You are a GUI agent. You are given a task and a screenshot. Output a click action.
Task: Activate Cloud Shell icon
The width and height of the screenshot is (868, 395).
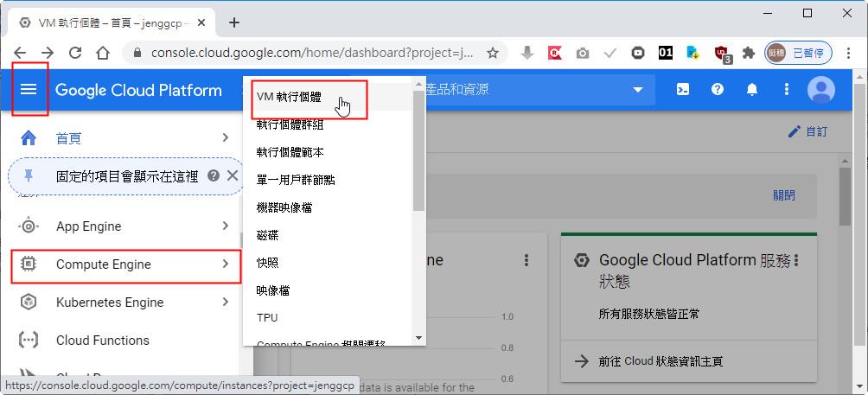[x=683, y=89]
